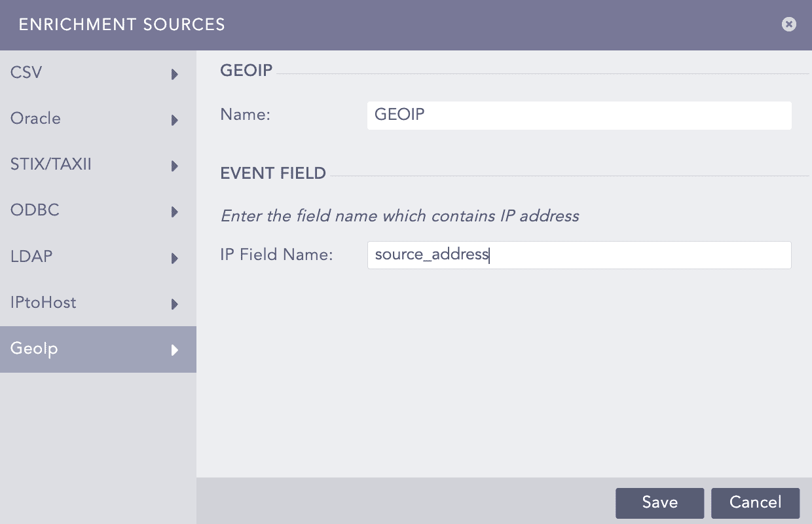Cancel the GeoIp configuration changes

point(755,503)
